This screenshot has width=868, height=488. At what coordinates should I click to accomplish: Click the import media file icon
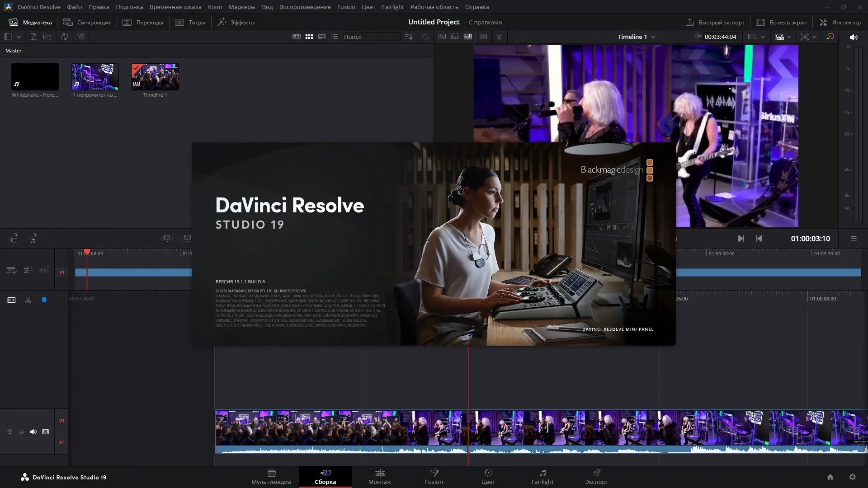click(x=33, y=37)
